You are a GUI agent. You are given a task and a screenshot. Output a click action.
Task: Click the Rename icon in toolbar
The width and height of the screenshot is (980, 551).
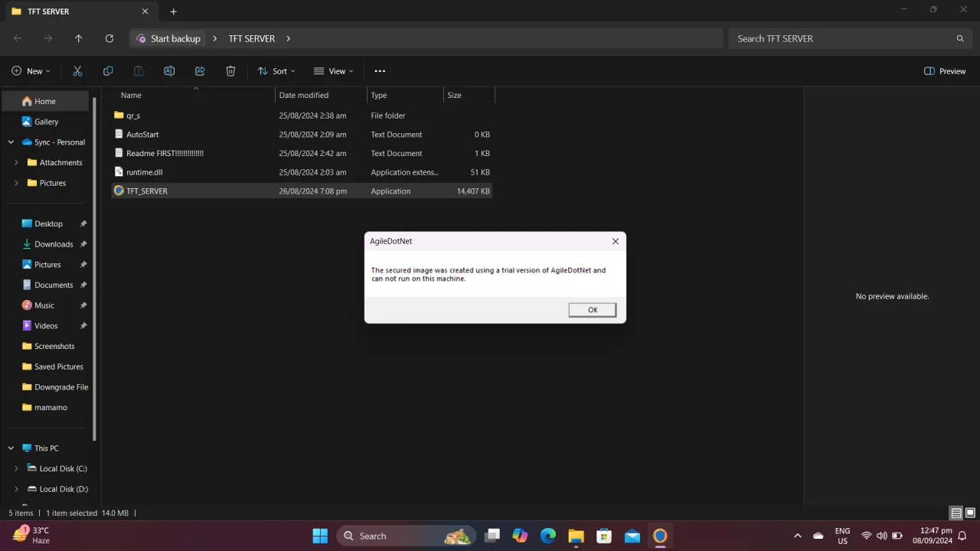[169, 71]
